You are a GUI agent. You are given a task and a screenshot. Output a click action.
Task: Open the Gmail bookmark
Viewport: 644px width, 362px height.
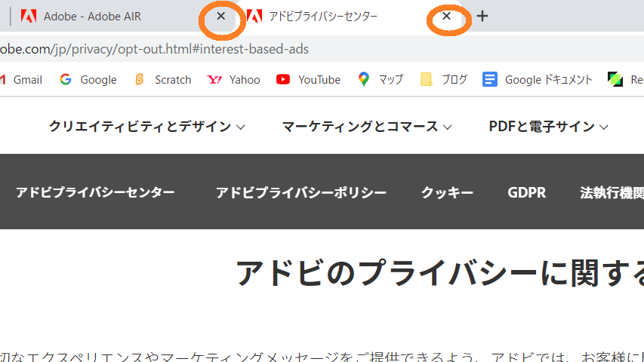[21, 80]
